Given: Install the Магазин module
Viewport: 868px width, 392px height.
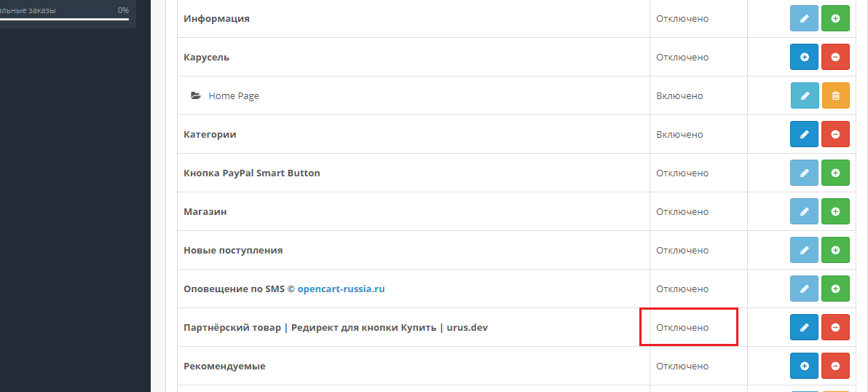Looking at the screenshot, I should pos(835,211).
